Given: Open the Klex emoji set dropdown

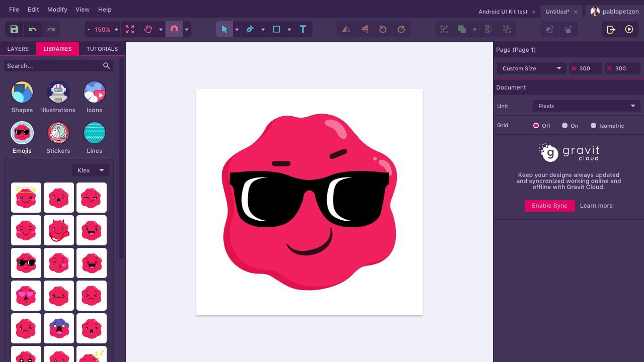Looking at the screenshot, I should (90, 170).
